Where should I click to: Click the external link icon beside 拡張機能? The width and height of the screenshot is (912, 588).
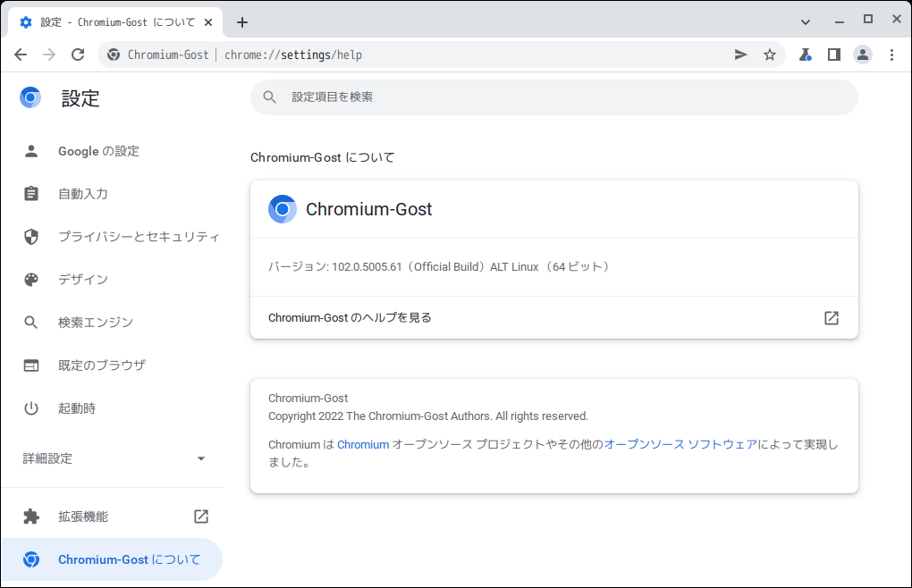coord(201,517)
